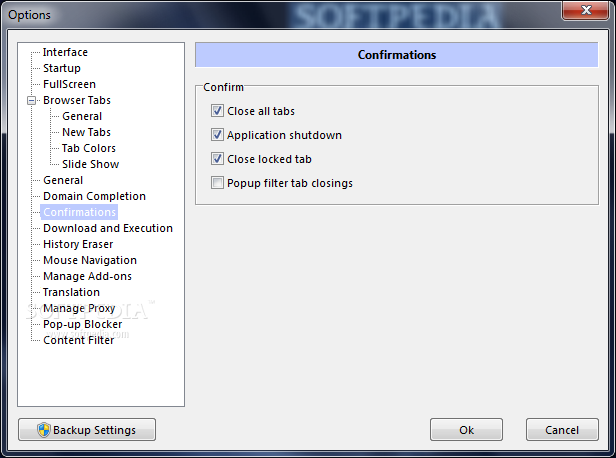Image resolution: width=616 pixels, height=458 pixels.
Task: Click the shield icon on Backup Settings
Action: pyautogui.click(x=44, y=430)
